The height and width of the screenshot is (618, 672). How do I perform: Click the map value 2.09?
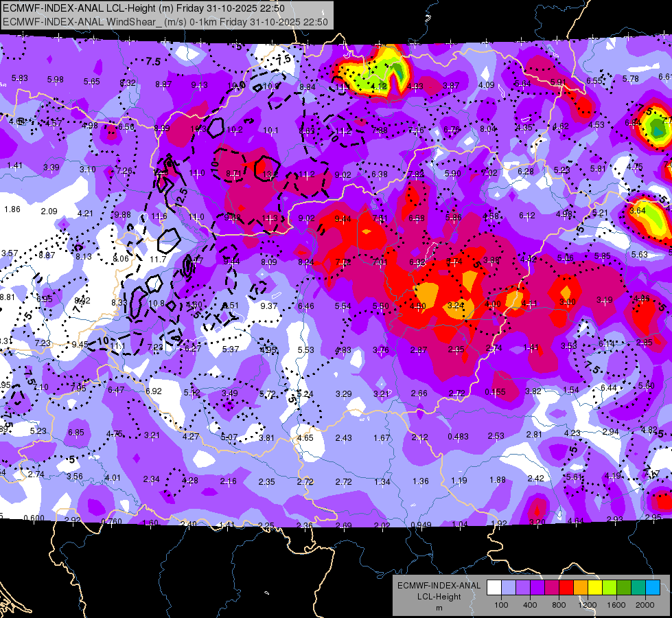click(x=49, y=211)
